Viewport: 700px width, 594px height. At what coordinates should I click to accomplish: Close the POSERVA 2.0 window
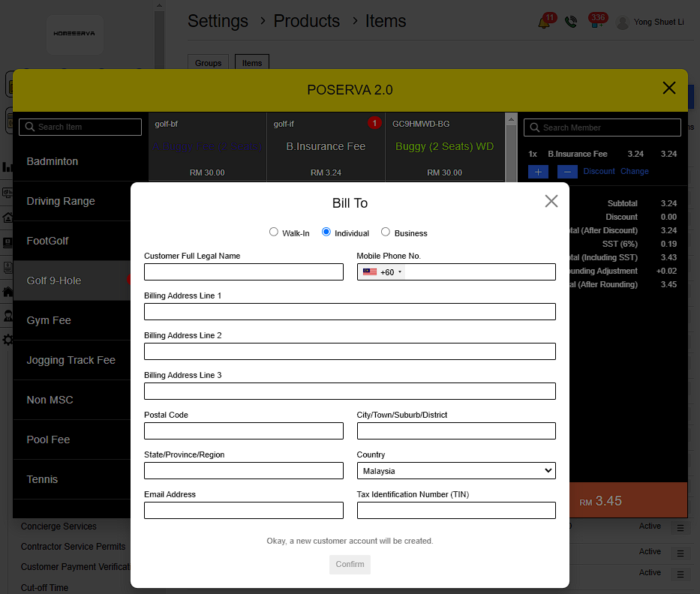(669, 88)
